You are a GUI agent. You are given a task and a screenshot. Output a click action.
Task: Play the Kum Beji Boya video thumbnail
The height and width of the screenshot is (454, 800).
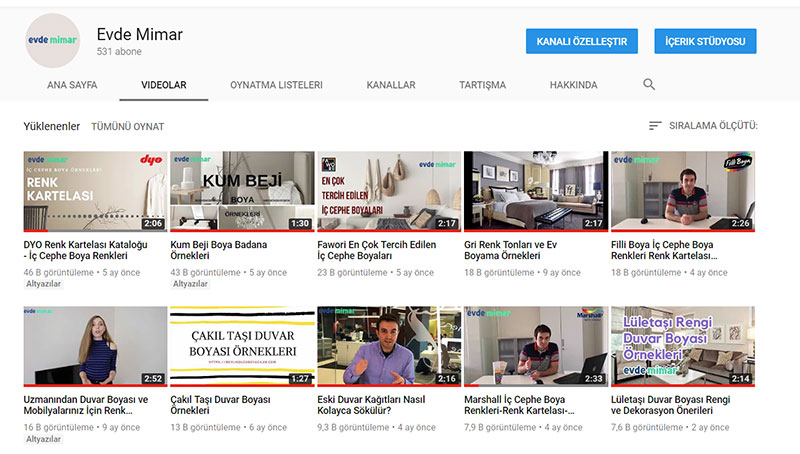[x=242, y=191]
